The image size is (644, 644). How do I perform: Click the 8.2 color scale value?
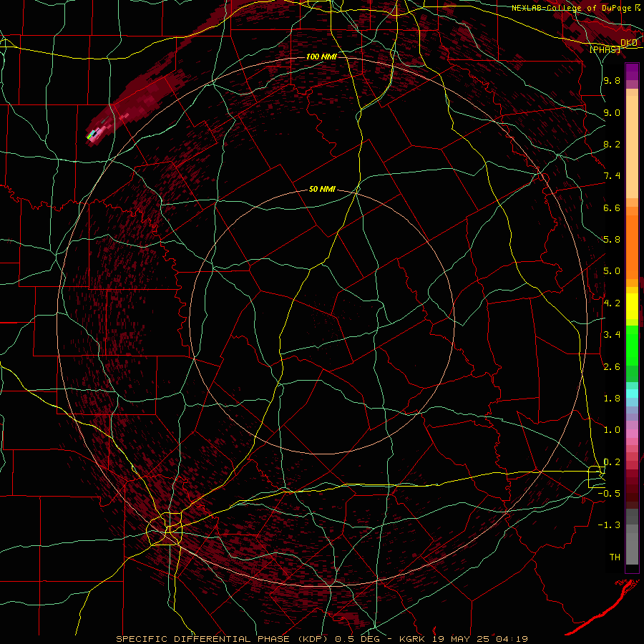coord(612,144)
